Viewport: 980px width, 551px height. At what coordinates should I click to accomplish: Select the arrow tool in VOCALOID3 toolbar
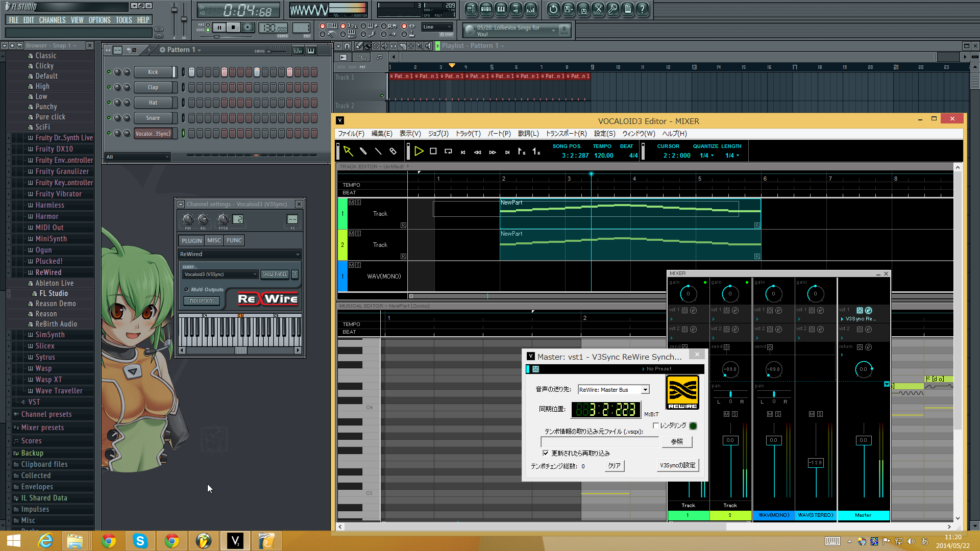tap(348, 151)
